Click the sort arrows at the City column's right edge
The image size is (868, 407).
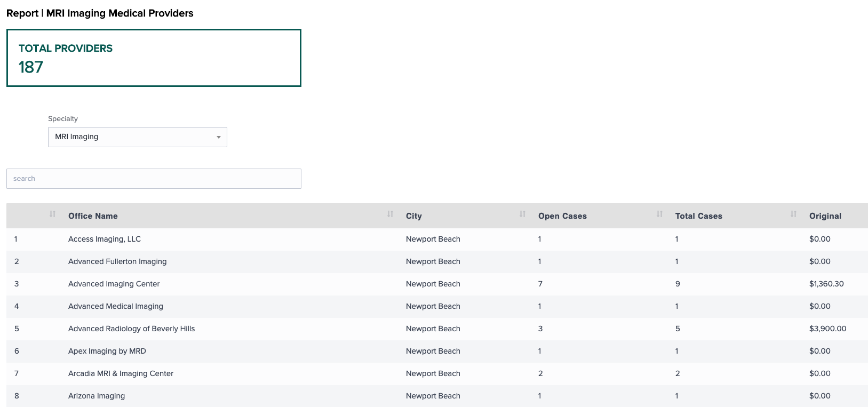522,214
